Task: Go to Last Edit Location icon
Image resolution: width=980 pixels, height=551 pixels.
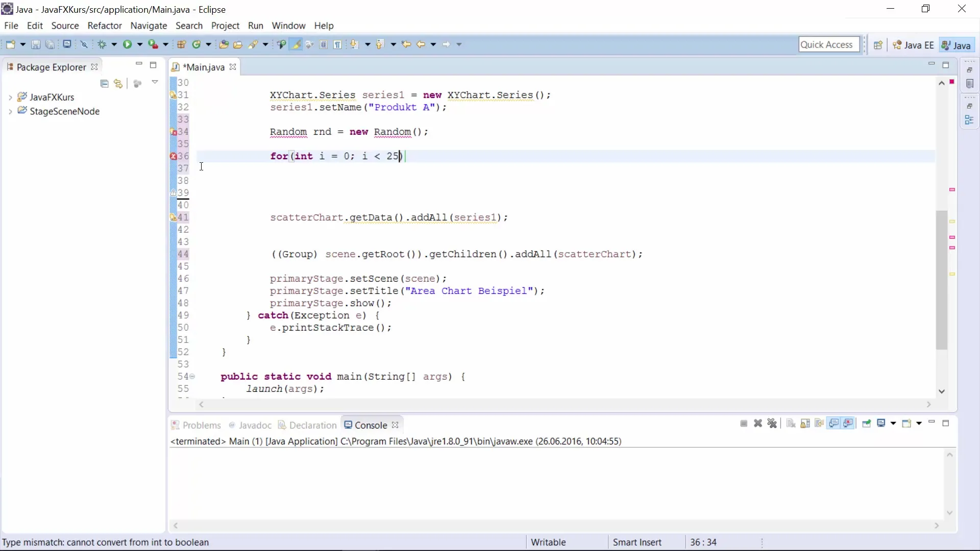Action: click(x=406, y=44)
